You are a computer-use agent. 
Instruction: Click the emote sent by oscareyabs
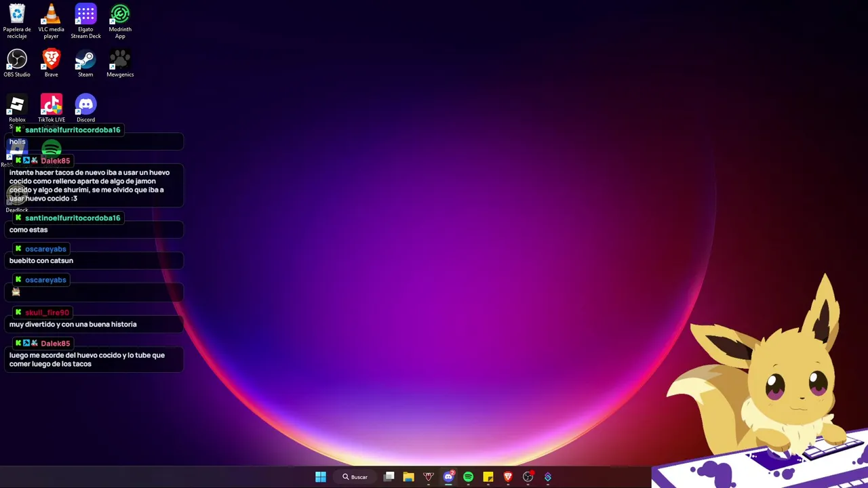(x=16, y=291)
